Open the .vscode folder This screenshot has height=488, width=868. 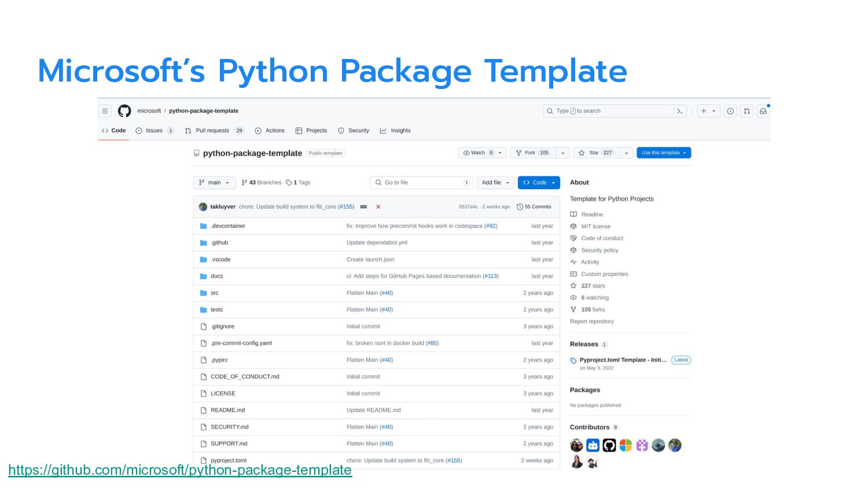[220, 260]
